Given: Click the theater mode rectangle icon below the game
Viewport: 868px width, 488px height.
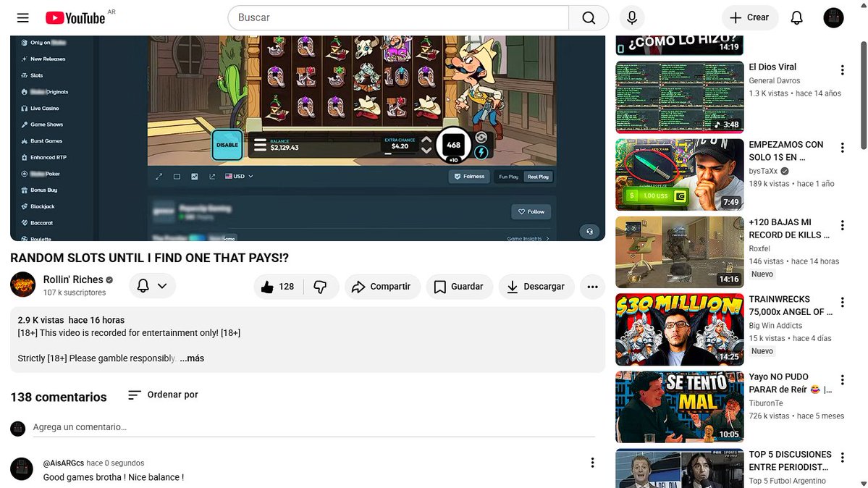Looking at the screenshot, I should coord(177,177).
